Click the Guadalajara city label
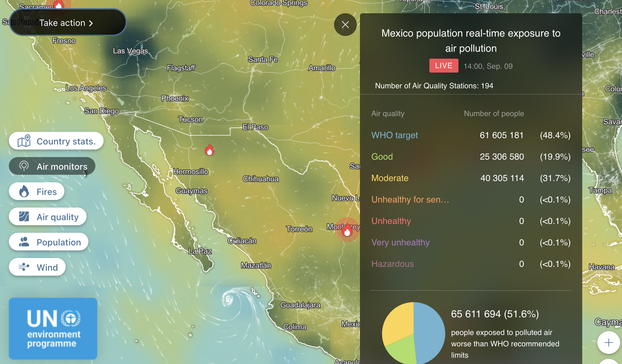This screenshot has width=622, height=364. click(300, 305)
